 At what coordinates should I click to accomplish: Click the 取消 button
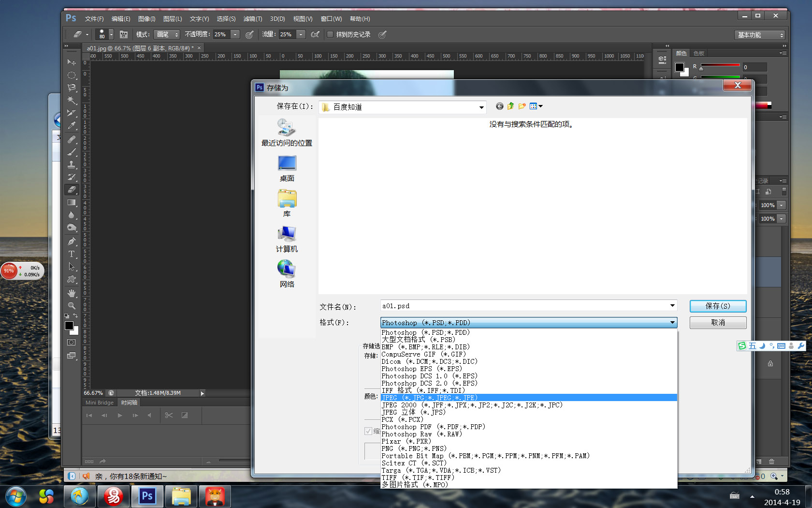pyautogui.click(x=718, y=323)
